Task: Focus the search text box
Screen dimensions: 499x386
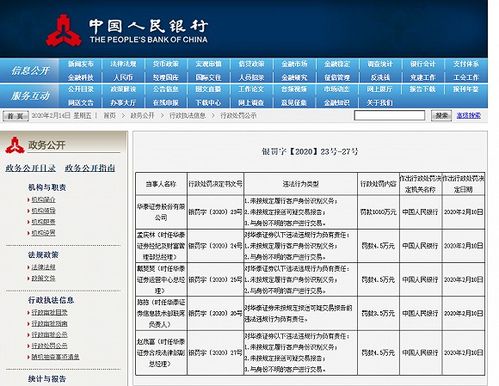Action: pos(389,115)
